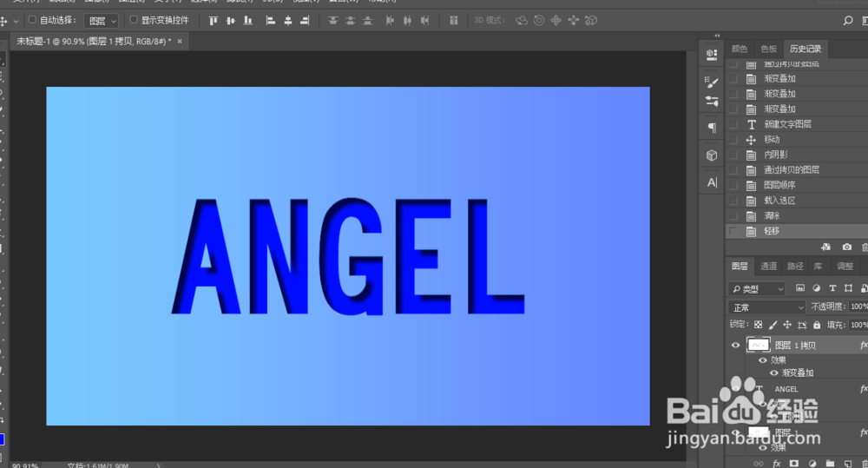Toggle visibility of 图层 1 拷贝 layer
The image size is (868, 468).
tap(736, 345)
